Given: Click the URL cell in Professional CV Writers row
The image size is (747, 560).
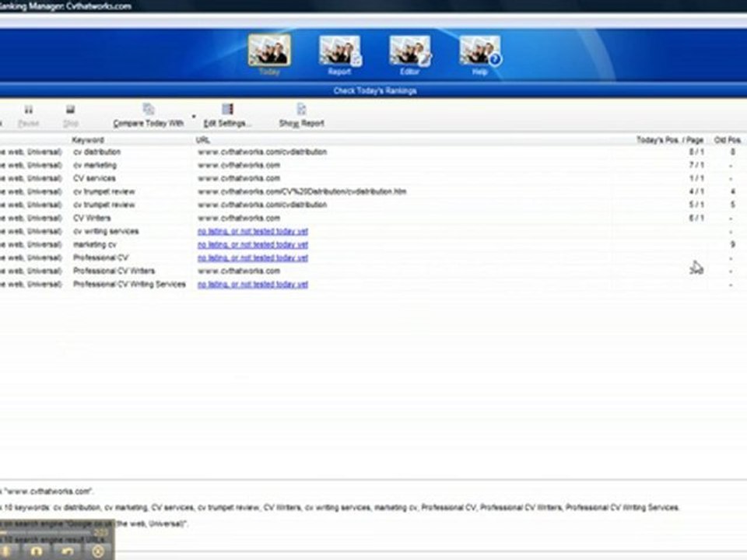Looking at the screenshot, I should (x=239, y=271).
